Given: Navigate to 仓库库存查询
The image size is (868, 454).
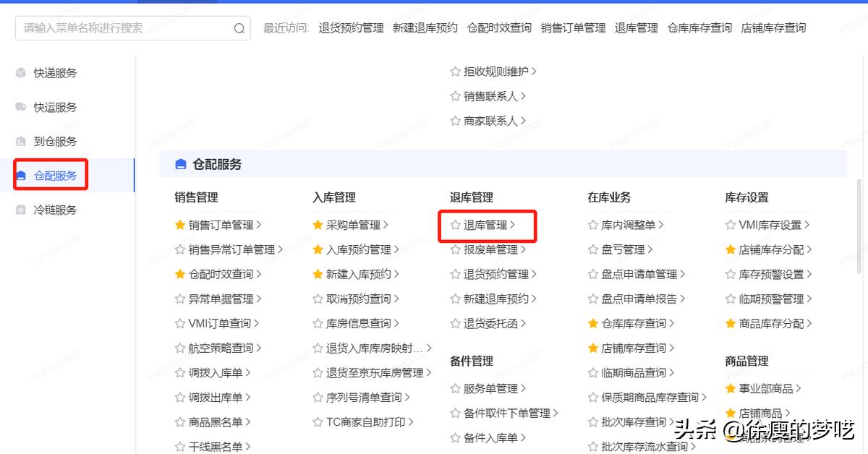Looking at the screenshot, I should [x=637, y=323].
